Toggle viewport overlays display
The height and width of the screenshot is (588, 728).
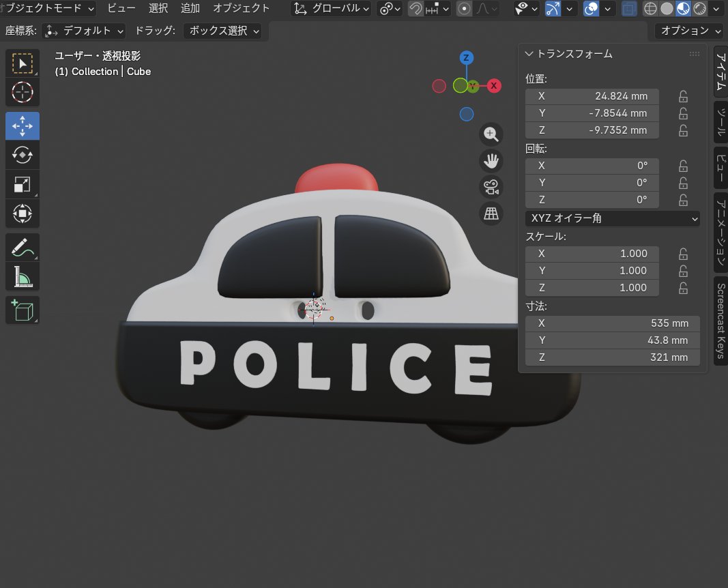[591, 8]
